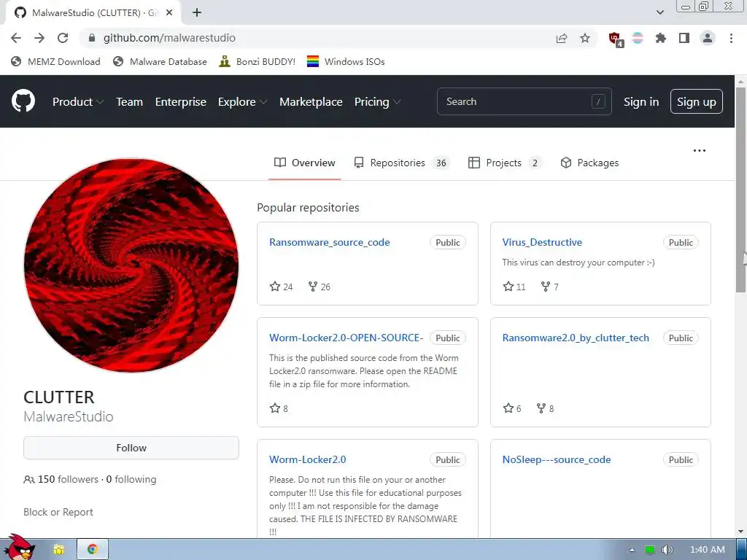Open the profile three-dot options menu
Screen dimensions: 747x560
point(700,150)
